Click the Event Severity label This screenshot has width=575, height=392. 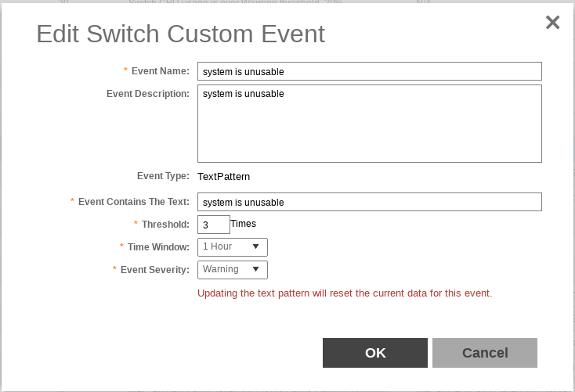[x=154, y=270]
